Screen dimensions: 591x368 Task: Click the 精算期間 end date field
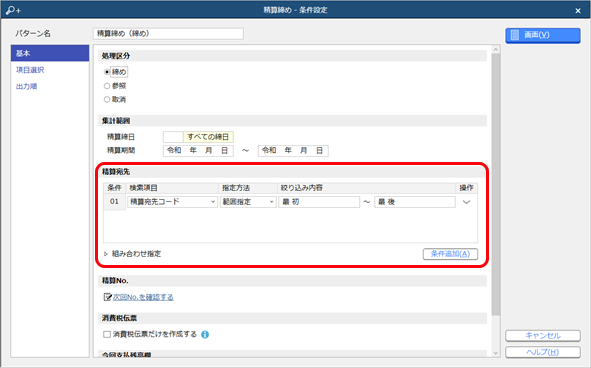(293, 150)
